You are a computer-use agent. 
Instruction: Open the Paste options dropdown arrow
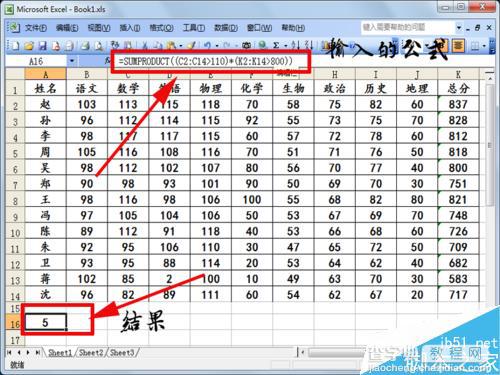pyautogui.click(x=181, y=46)
